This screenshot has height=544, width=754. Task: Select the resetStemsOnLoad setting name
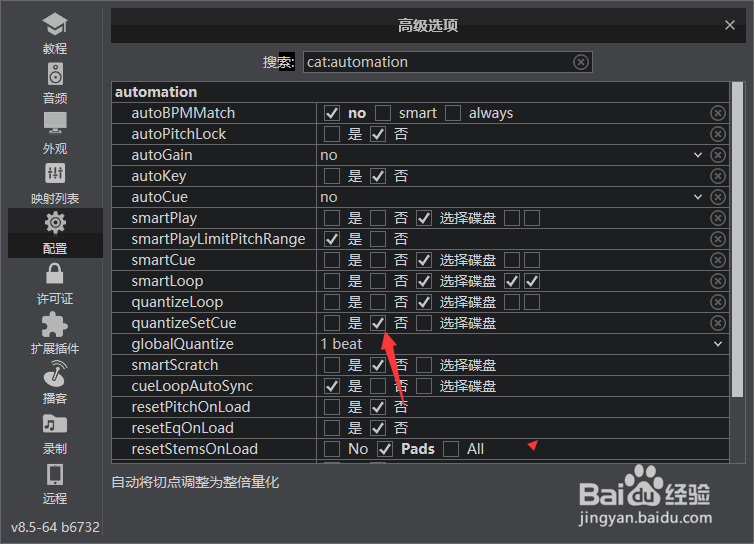[x=195, y=449]
